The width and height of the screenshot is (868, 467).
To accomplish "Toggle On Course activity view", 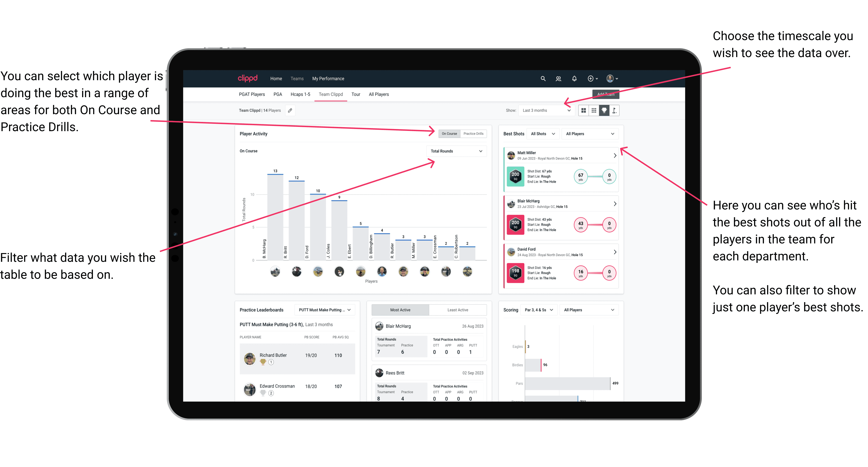I will tap(450, 134).
